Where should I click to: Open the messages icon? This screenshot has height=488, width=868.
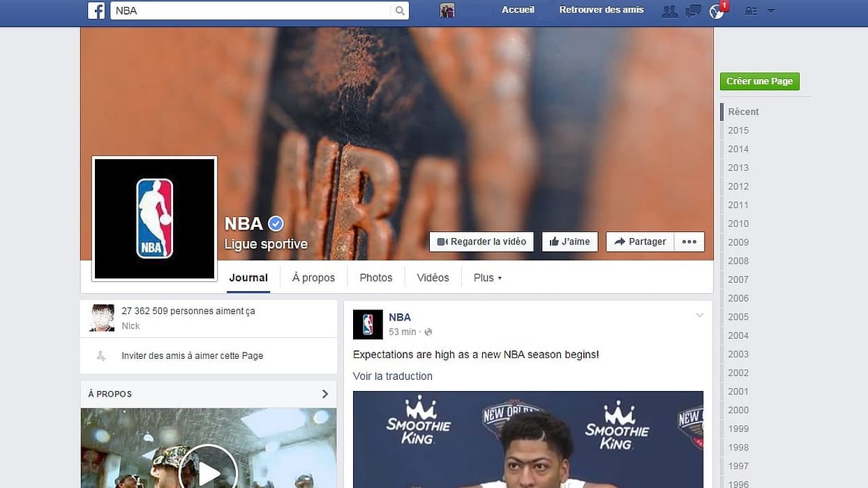(693, 11)
